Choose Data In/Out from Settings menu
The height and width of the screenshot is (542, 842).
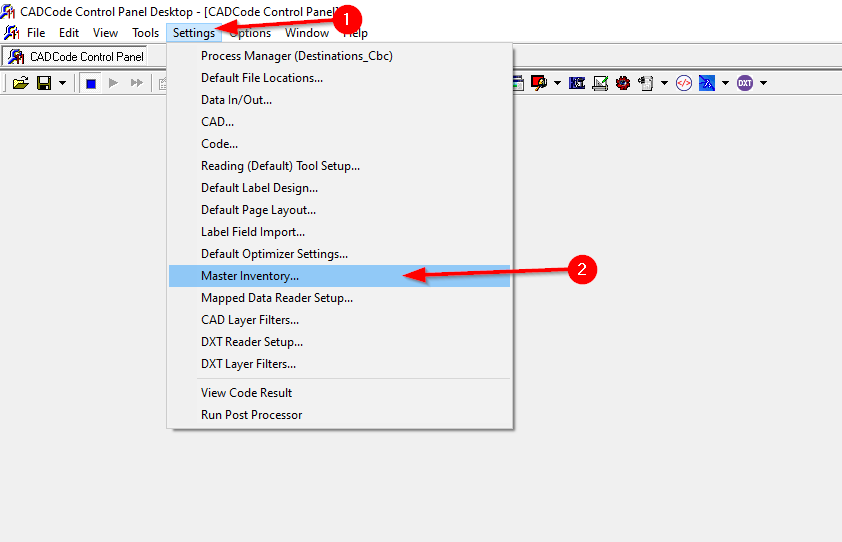click(x=339, y=100)
